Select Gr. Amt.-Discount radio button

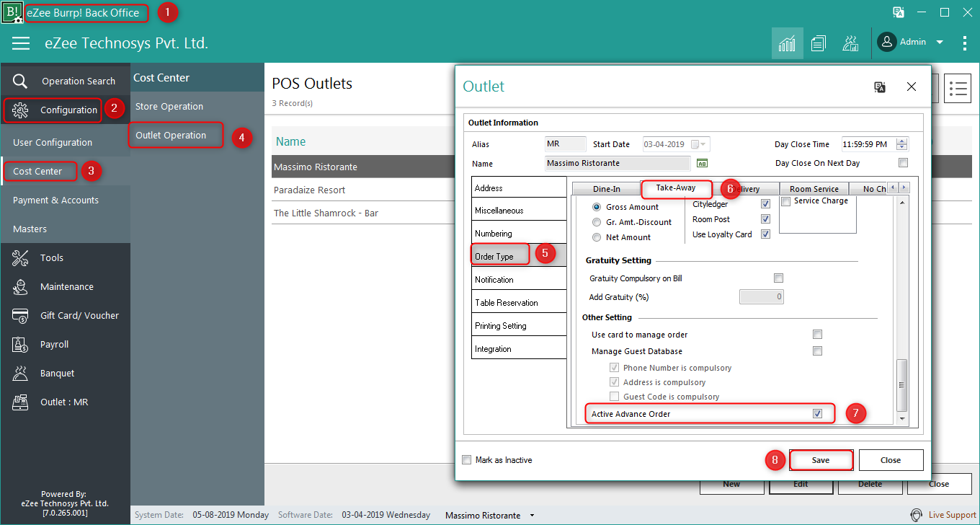point(597,222)
